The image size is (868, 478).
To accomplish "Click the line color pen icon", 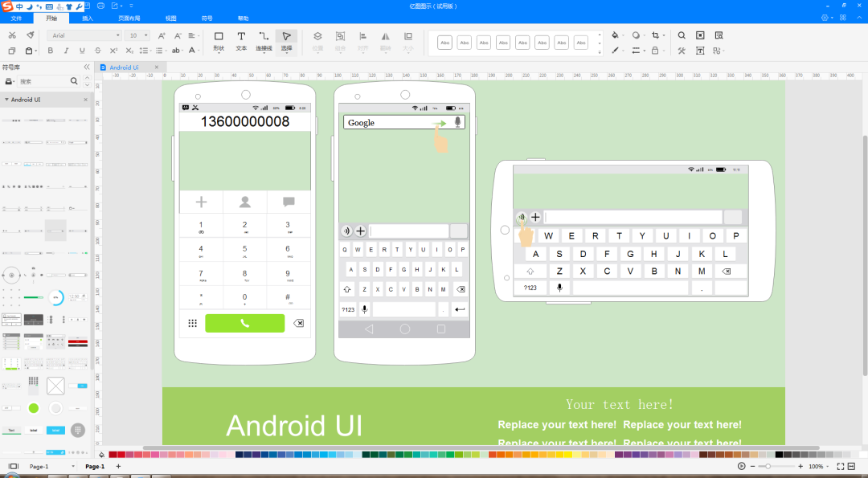I will point(615,51).
